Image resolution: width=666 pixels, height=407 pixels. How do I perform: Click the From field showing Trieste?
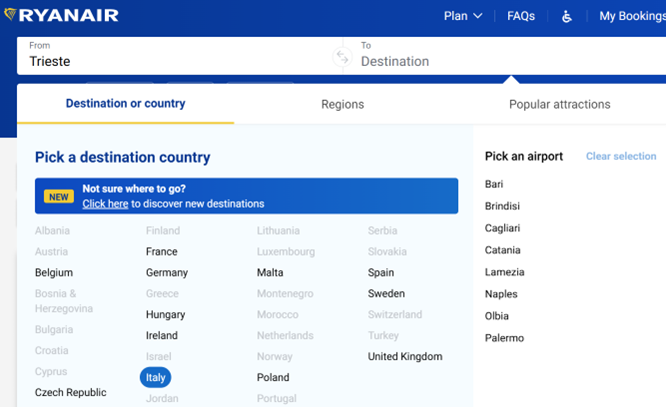[170, 61]
